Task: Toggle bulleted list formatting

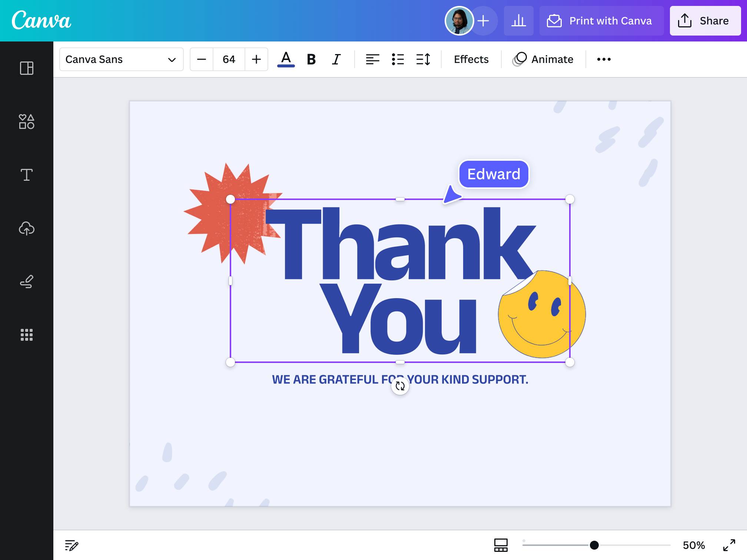Action: [x=398, y=59]
